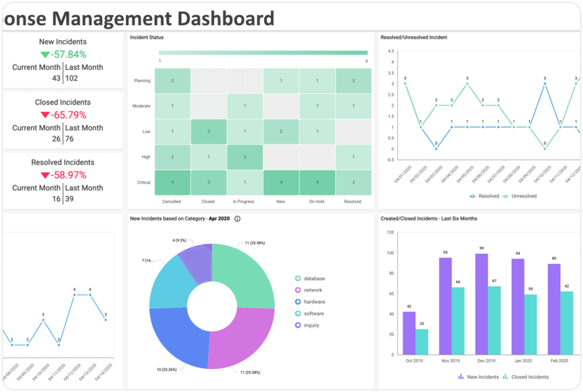Image resolution: width=583 pixels, height=392 pixels.
Task: Click Resolved data point on 04/10/2020
Action: click(545, 84)
